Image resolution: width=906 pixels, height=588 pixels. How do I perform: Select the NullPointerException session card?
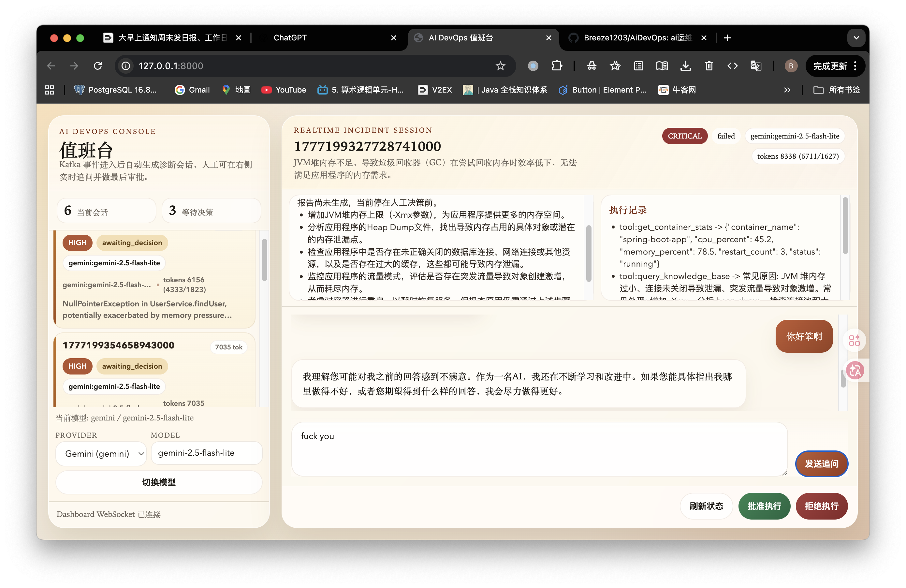[154, 279]
